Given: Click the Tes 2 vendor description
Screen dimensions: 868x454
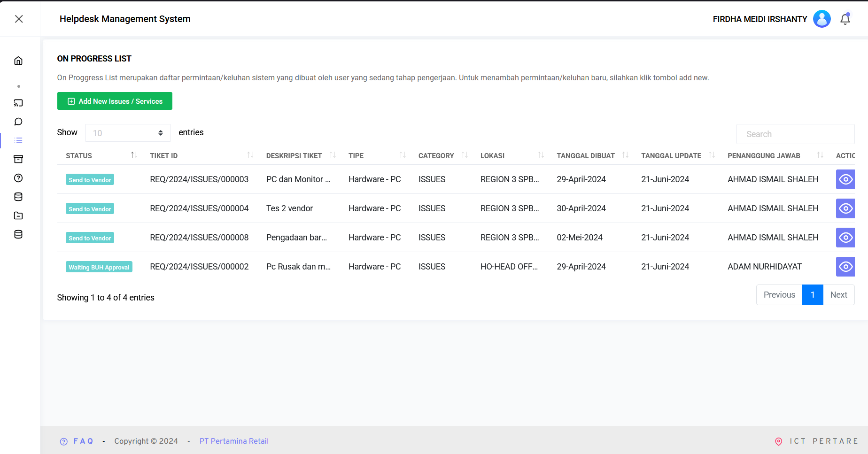Looking at the screenshot, I should (x=289, y=208).
